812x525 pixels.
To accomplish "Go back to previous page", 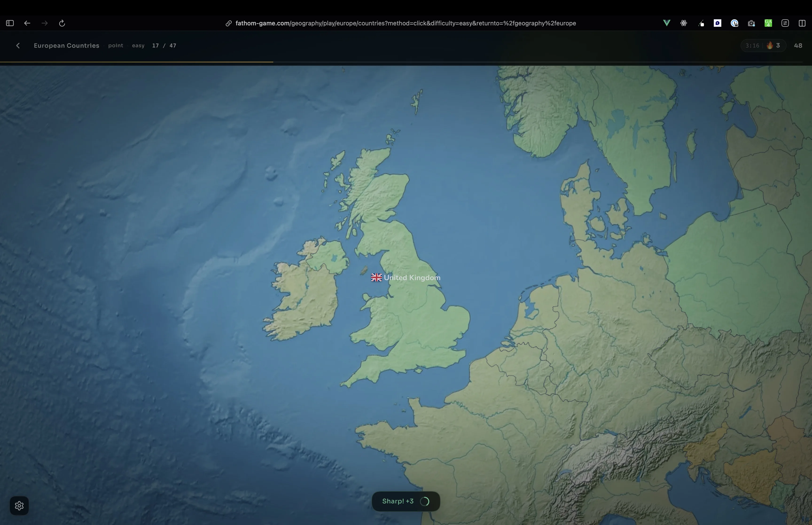I will click(27, 23).
